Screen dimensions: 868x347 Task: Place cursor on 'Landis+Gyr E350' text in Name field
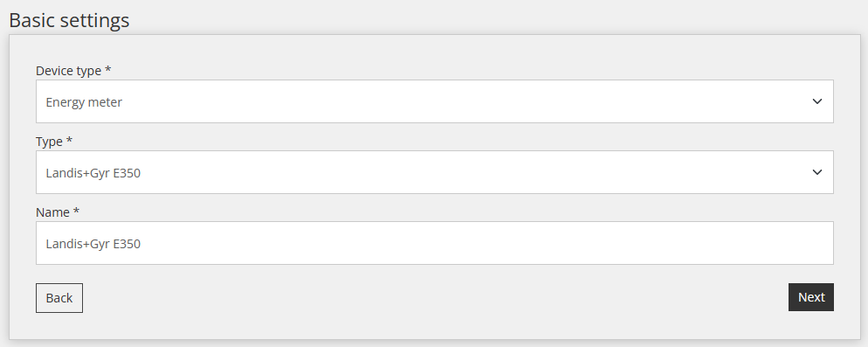93,244
